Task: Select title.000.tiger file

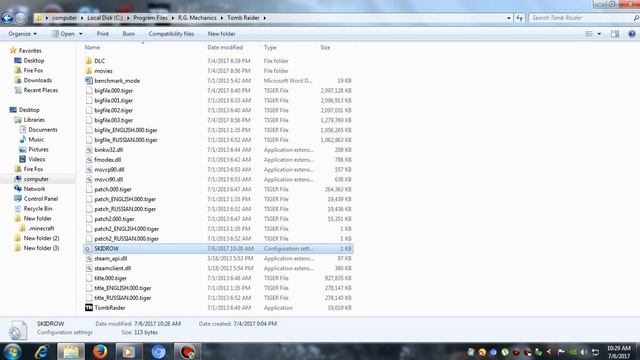Action: (111, 278)
